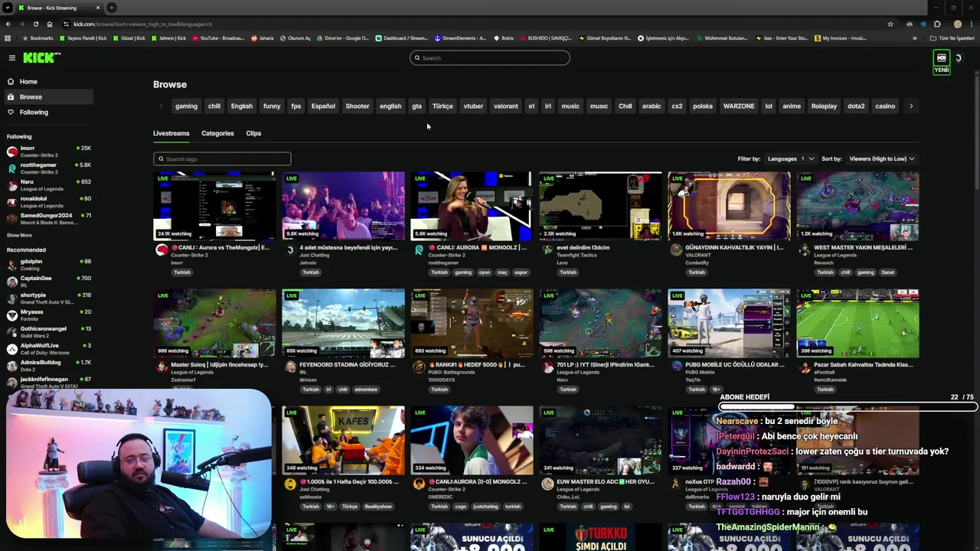Open rootthegamer's avatar in Following list
The height and width of the screenshot is (551, 980).
(x=11, y=168)
